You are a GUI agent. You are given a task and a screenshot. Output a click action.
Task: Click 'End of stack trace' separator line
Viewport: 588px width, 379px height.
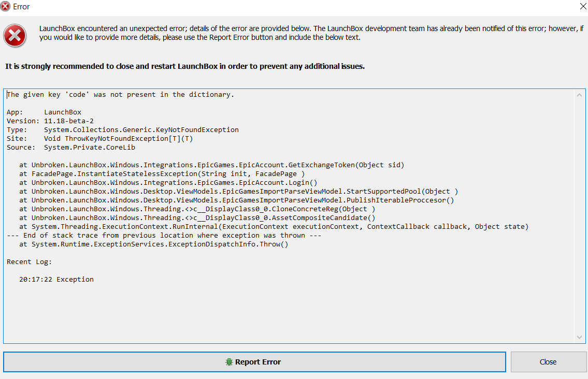point(164,236)
